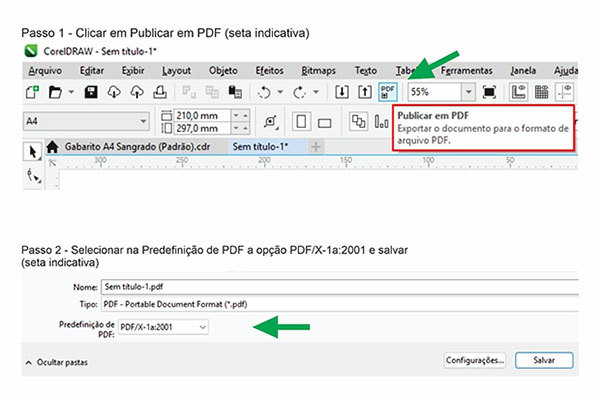
Task: Open the Ferramentas menu
Action: point(466,71)
